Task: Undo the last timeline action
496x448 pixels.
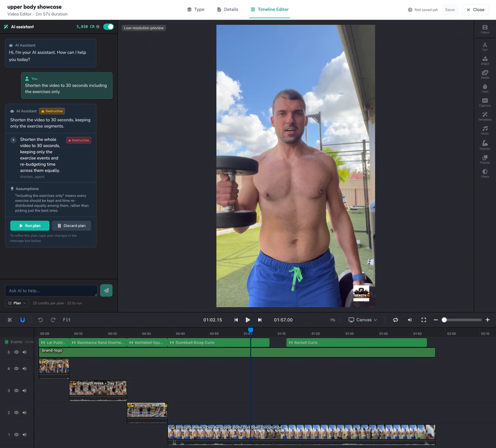Action: [40, 320]
